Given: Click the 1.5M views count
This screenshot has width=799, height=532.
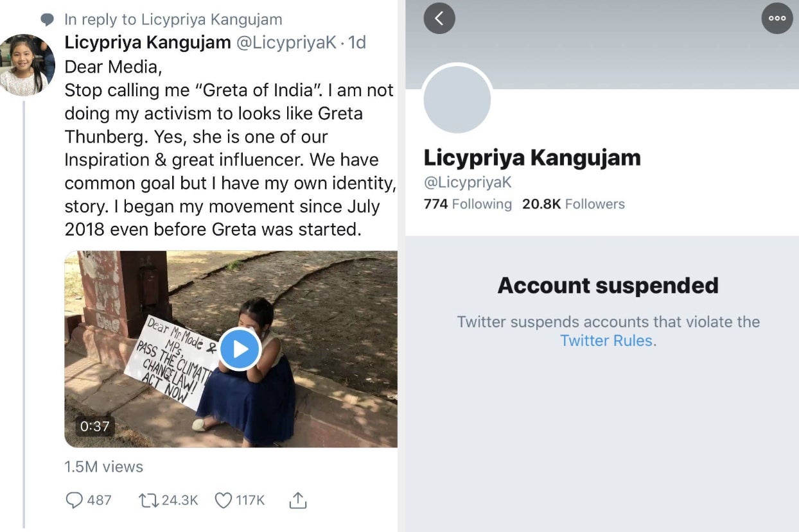Looking at the screenshot, I should tap(103, 467).
